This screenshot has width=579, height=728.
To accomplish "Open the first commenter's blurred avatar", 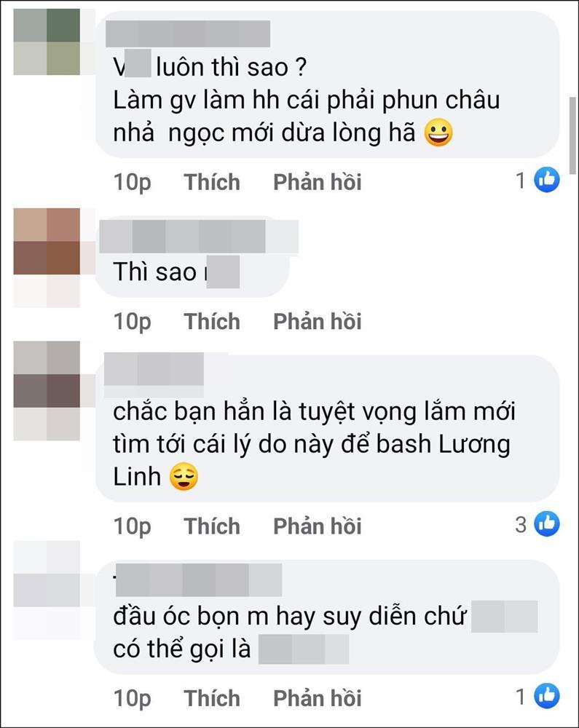I will (x=47, y=41).
